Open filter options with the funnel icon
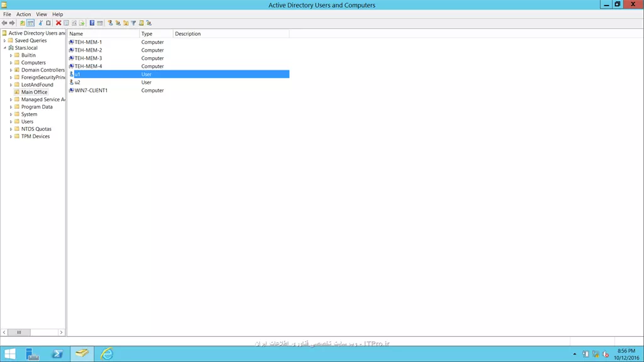The image size is (644, 362). click(133, 23)
